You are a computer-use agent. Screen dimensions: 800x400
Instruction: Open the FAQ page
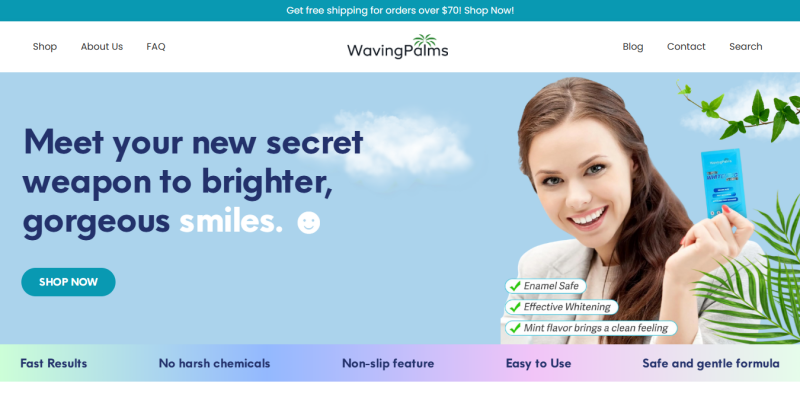point(156,46)
